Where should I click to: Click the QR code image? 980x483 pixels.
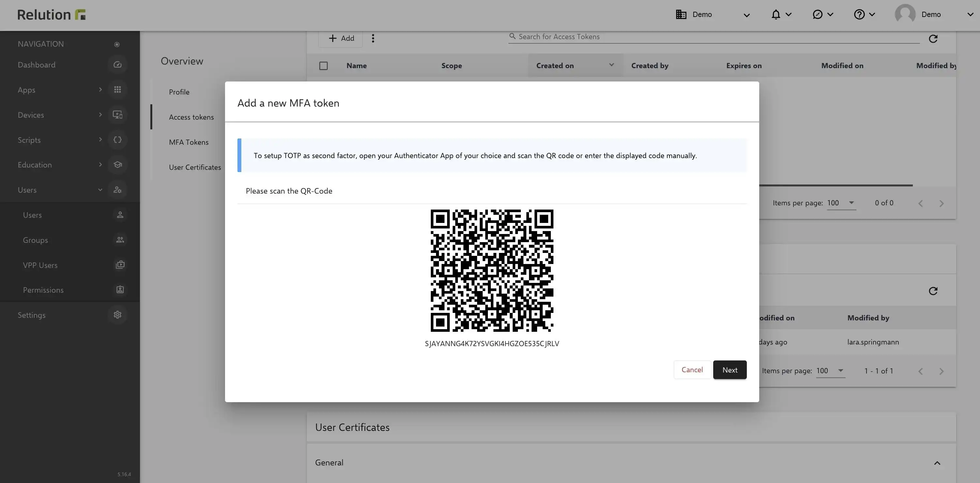[492, 271]
